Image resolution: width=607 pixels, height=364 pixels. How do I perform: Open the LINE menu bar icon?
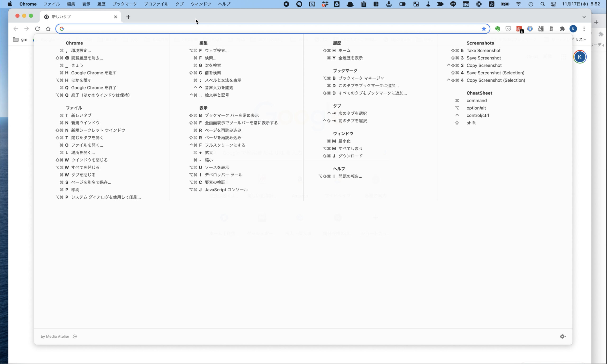point(453,4)
